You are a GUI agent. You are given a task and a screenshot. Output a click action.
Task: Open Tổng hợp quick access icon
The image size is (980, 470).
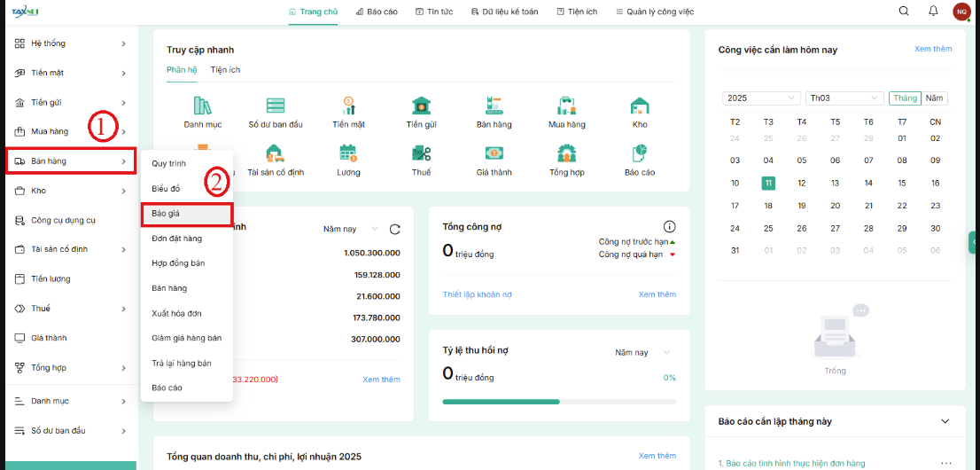(567, 153)
